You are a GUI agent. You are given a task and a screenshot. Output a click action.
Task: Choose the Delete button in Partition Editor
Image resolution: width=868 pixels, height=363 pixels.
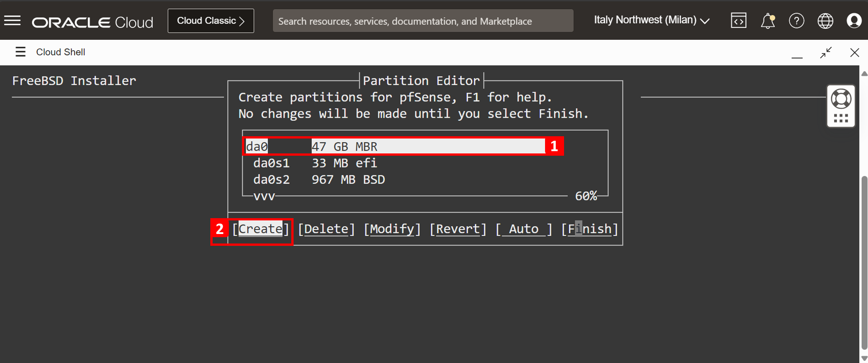327,229
